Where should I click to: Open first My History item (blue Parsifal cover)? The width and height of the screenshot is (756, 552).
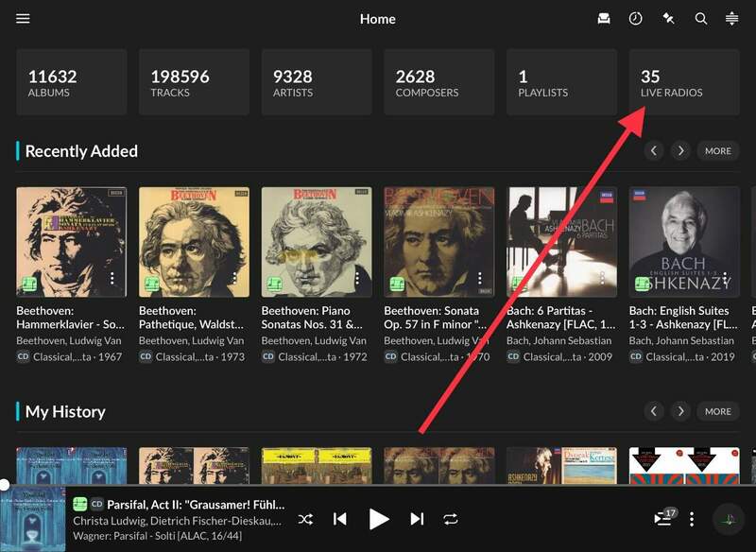pyautogui.click(x=72, y=466)
